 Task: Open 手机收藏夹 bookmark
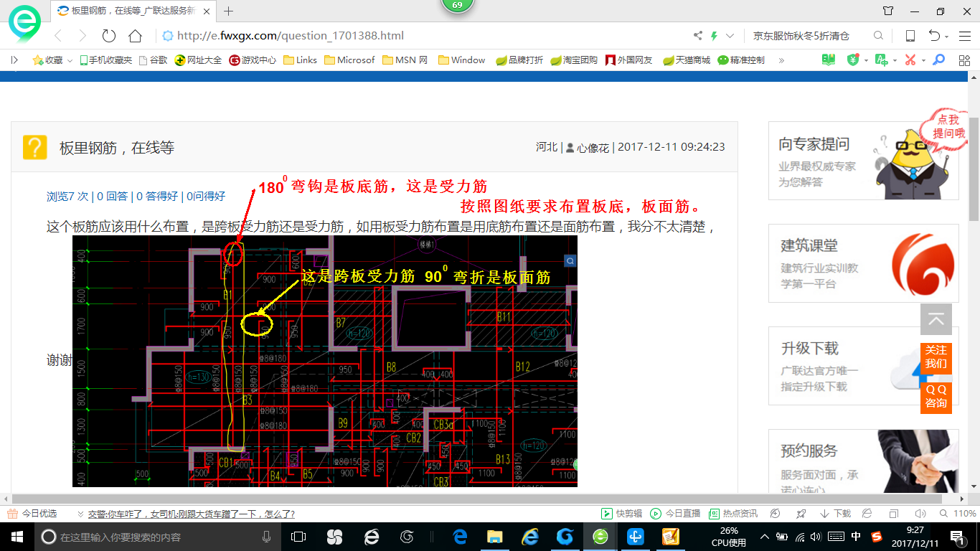(x=105, y=60)
